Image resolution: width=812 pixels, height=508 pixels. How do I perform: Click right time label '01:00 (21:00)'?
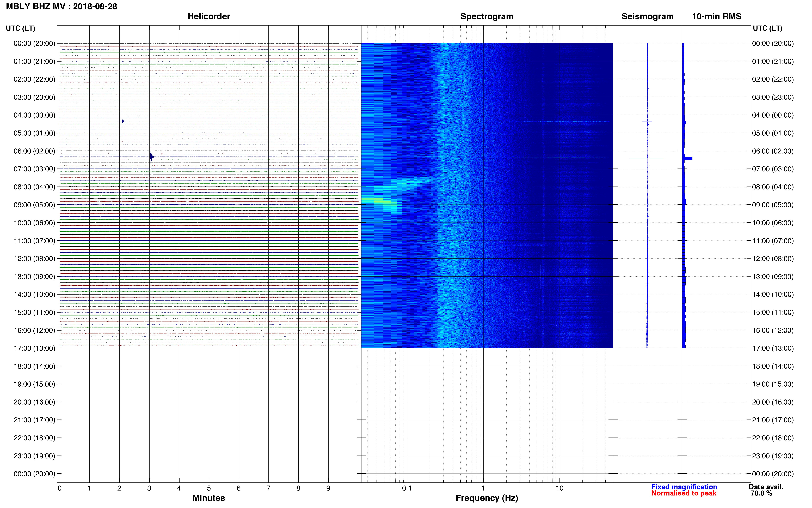[x=773, y=62]
